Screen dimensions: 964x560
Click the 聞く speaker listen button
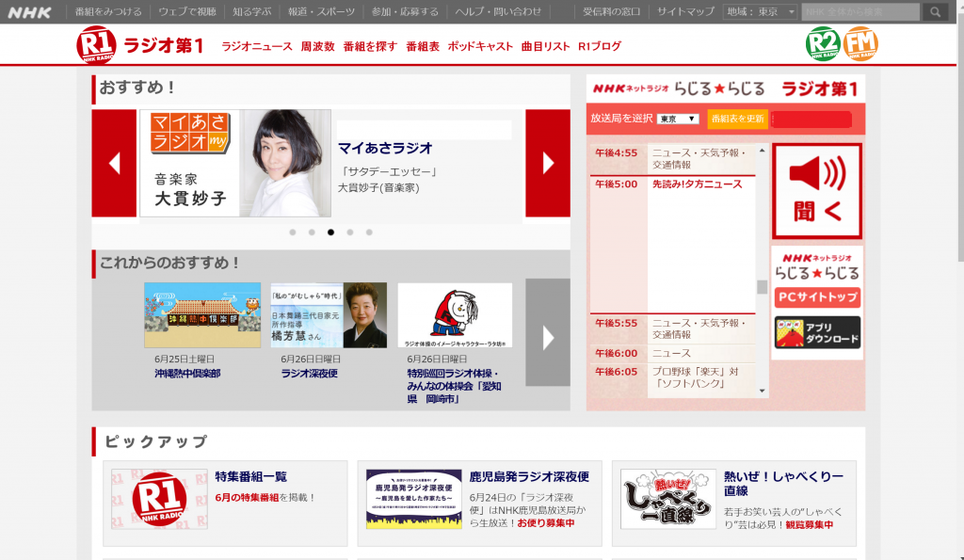[x=817, y=191]
